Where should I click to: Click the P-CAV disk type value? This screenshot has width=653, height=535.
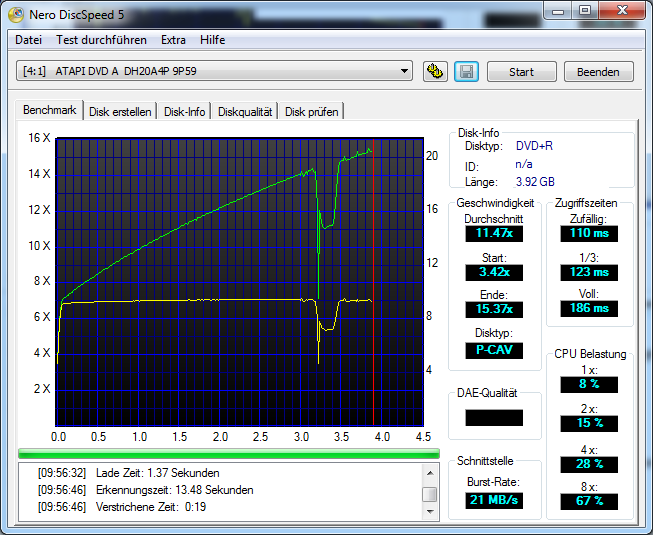click(494, 350)
